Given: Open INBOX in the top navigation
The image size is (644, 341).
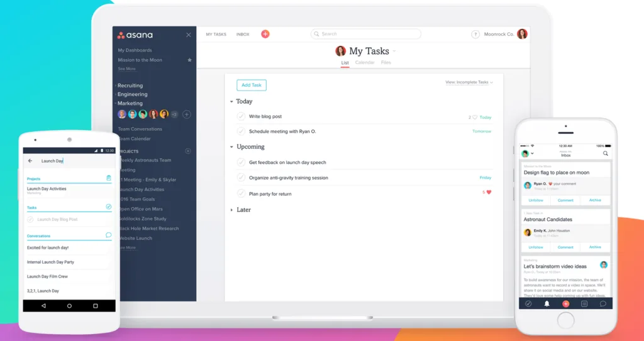Looking at the screenshot, I should [x=243, y=35].
